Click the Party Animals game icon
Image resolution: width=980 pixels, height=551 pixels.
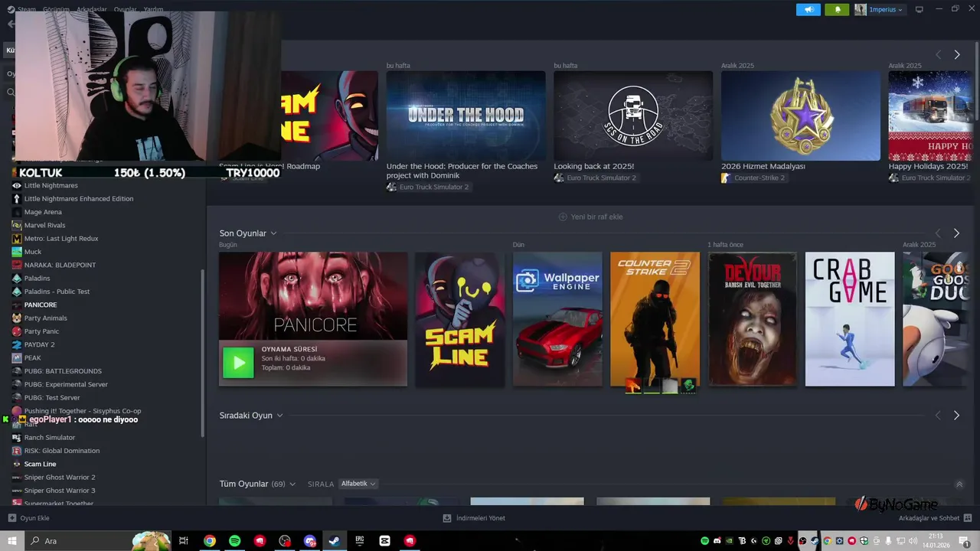click(17, 318)
